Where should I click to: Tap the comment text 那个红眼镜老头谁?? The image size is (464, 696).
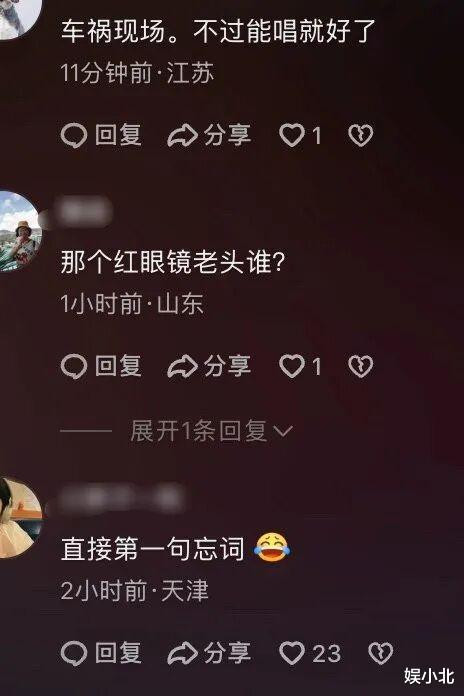point(172,262)
